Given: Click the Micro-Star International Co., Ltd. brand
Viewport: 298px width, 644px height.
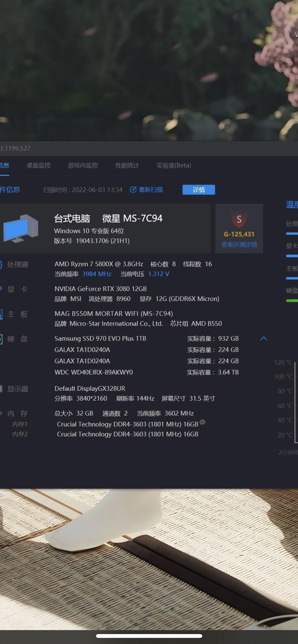Looking at the screenshot, I should pos(116,324).
